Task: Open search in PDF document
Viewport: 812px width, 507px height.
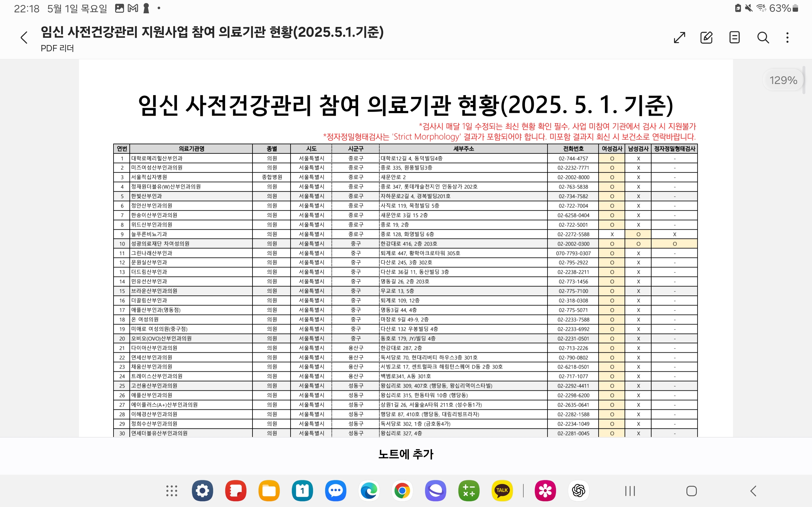Action: 763,38
